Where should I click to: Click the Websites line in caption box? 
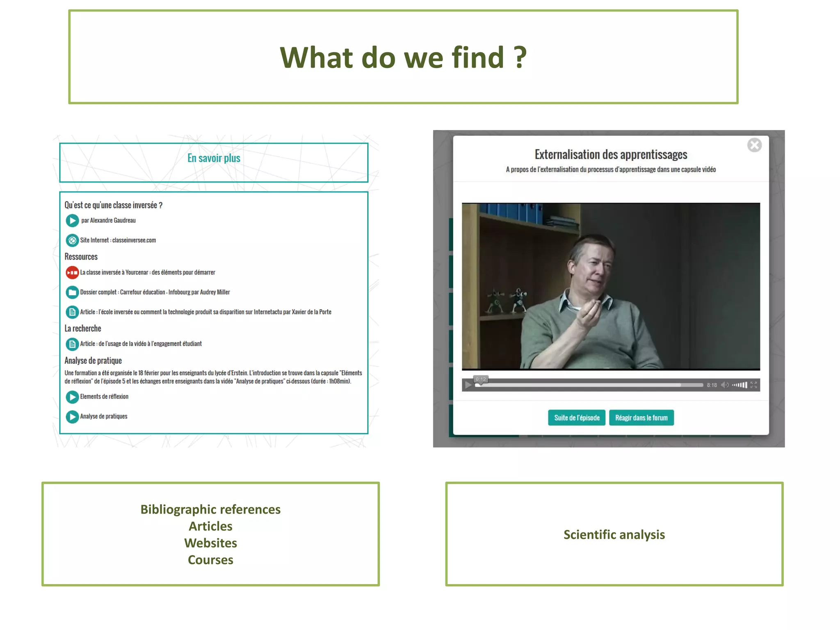(210, 543)
